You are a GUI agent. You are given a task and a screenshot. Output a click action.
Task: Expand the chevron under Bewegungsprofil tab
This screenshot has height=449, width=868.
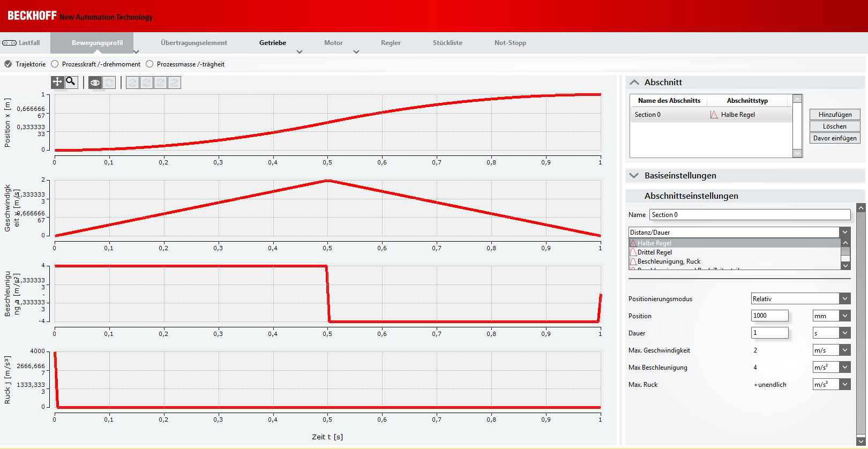[136, 52]
